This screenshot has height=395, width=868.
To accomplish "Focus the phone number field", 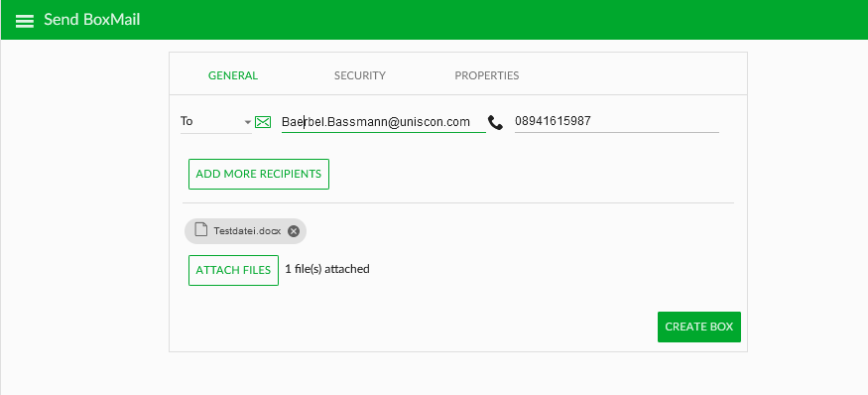I will [617, 121].
